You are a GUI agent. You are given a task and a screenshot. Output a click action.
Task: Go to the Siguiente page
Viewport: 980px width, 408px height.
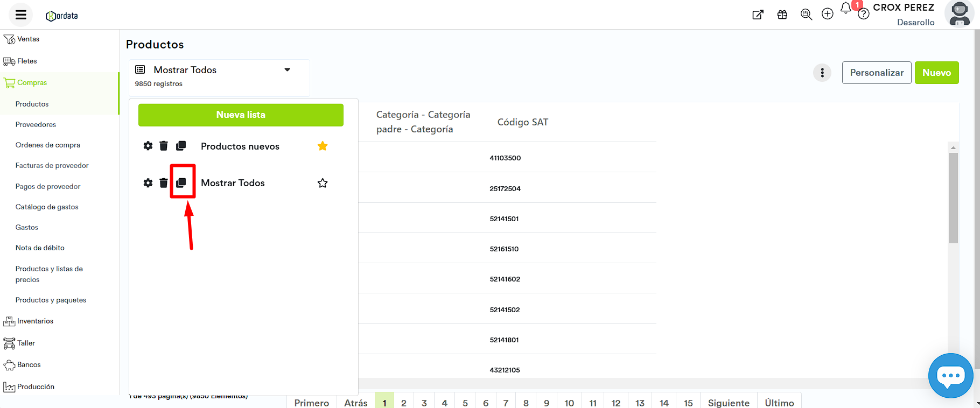point(728,403)
